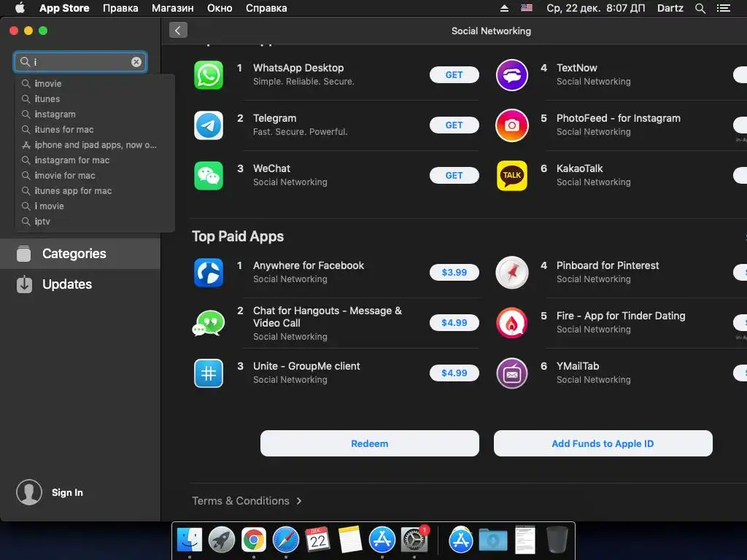
Task: Open the Dartz user menu
Action: [x=670, y=8]
